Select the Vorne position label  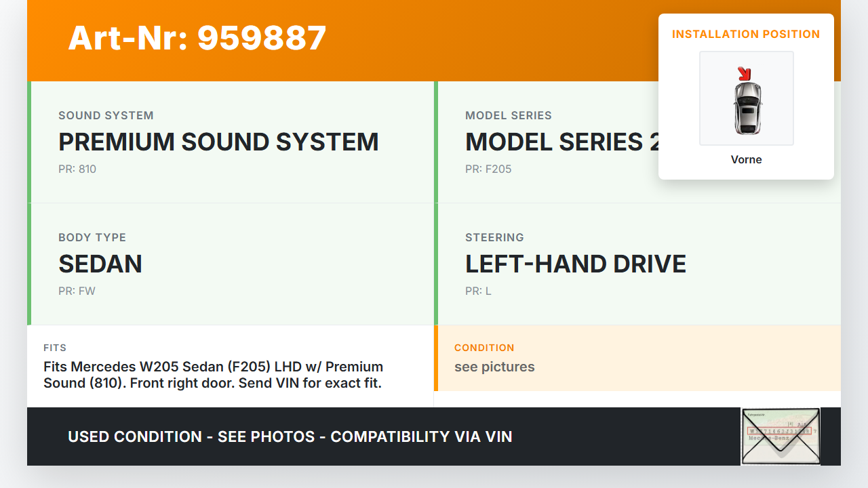click(746, 160)
